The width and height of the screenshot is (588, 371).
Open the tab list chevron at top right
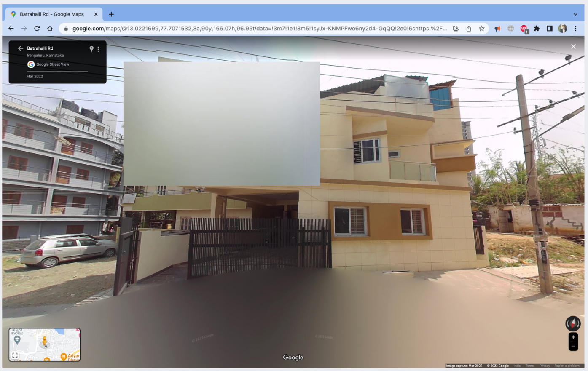pos(576,14)
